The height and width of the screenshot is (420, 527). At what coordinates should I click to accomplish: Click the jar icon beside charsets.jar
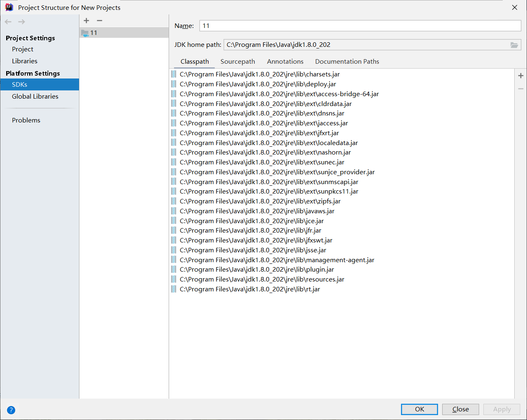point(174,74)
